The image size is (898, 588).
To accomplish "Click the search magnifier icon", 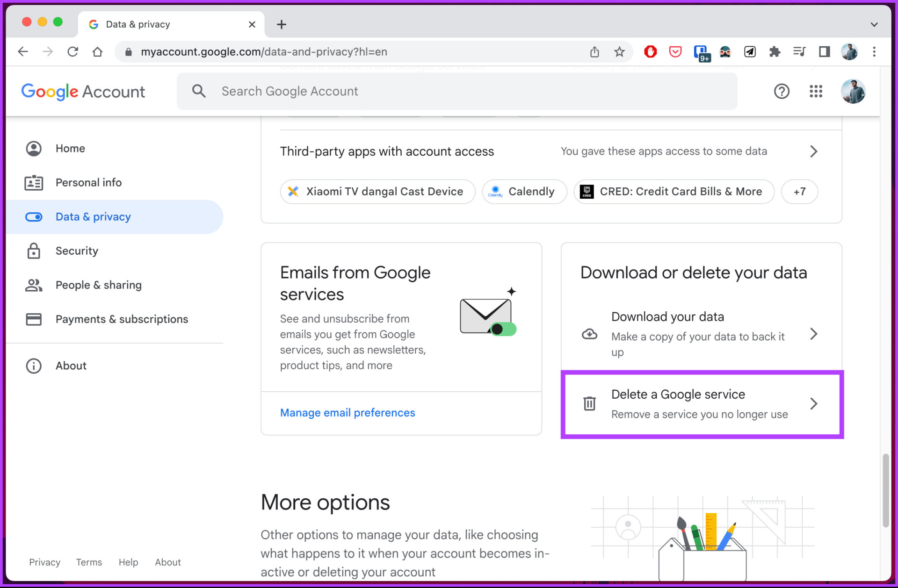I will point(199,91).
